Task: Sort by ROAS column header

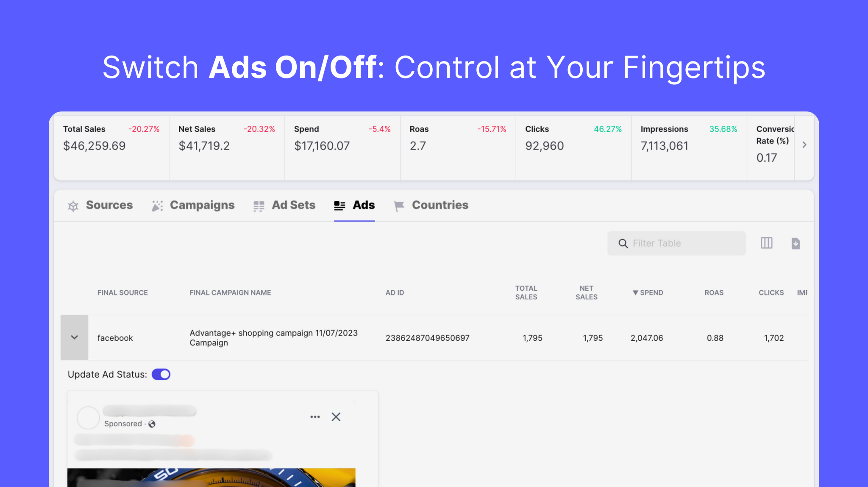Action: click(x=714, y=292)
